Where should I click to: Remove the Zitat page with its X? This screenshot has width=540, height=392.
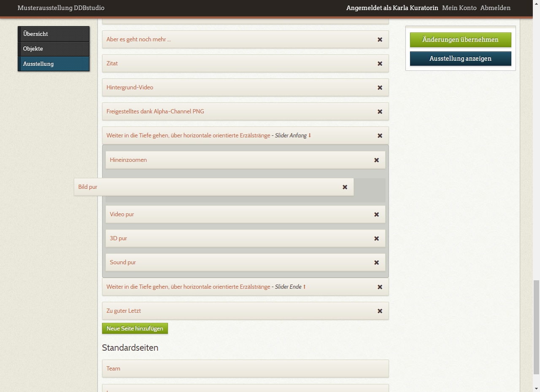click(x=380, y=64)
